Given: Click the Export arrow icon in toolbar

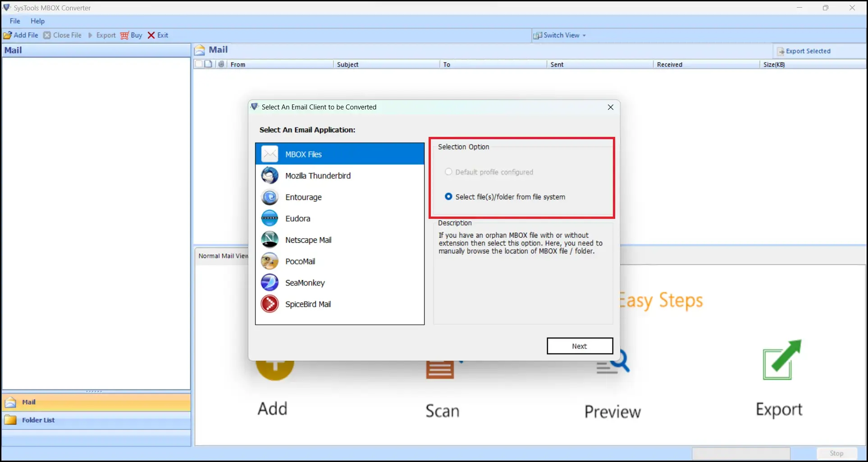Looking at the screenshot, I should [x=90, y=35].
